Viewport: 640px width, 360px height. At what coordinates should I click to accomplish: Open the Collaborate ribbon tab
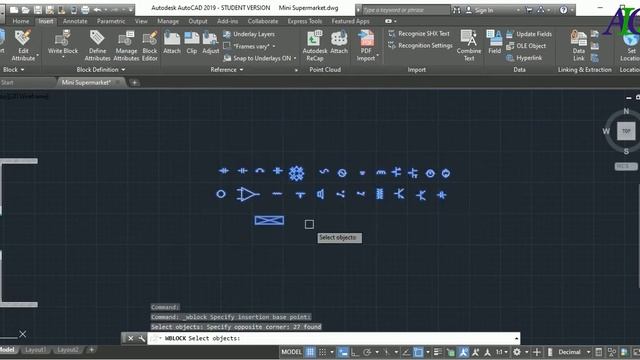(263, 21)
